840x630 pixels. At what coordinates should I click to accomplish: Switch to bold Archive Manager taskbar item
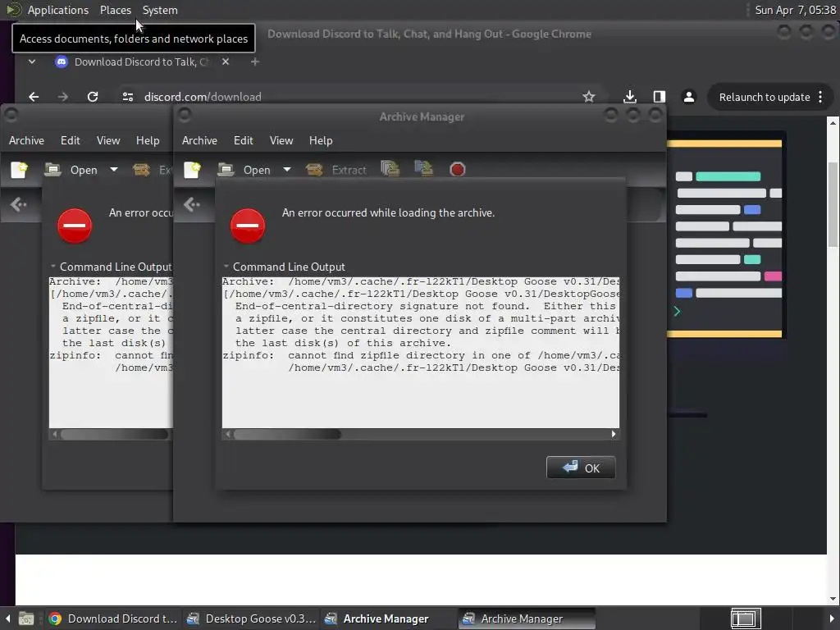(388, 619)
